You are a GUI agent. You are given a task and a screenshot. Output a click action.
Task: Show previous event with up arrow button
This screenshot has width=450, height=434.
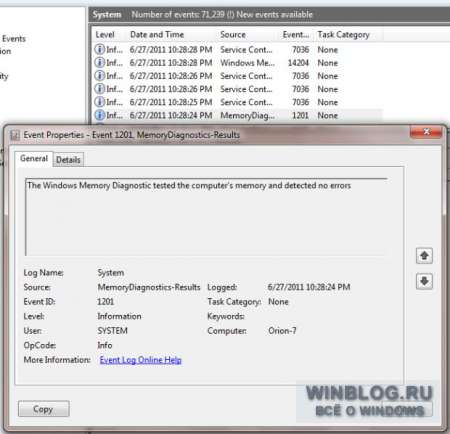click(424, 256)
